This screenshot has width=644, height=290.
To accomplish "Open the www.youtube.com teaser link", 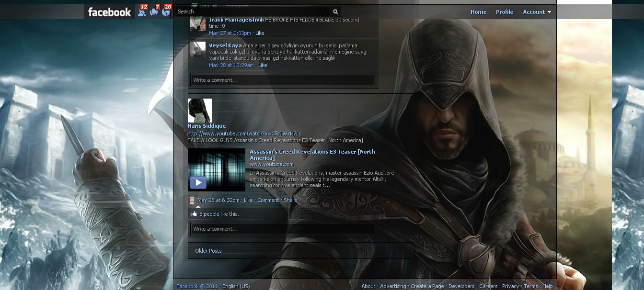I will (271, 164).
